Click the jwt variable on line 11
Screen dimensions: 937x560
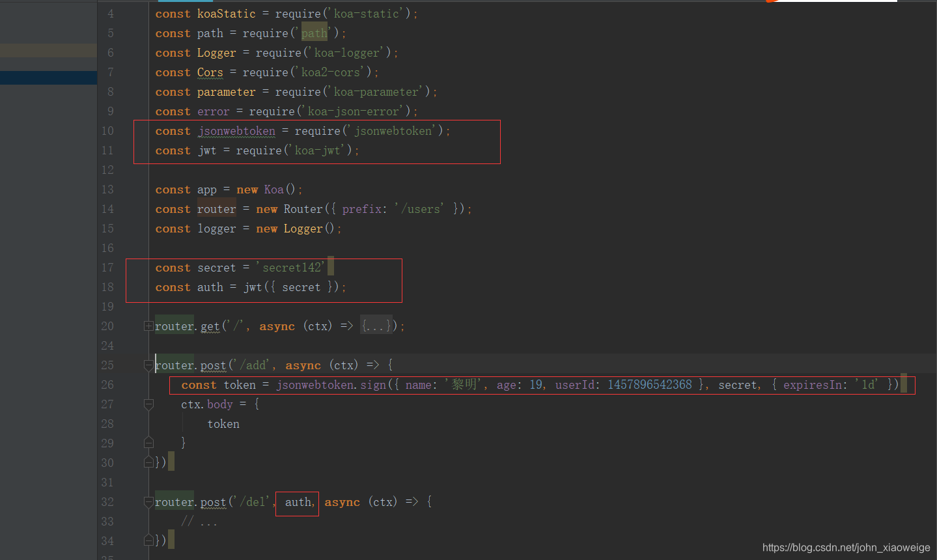pos(207,150)
